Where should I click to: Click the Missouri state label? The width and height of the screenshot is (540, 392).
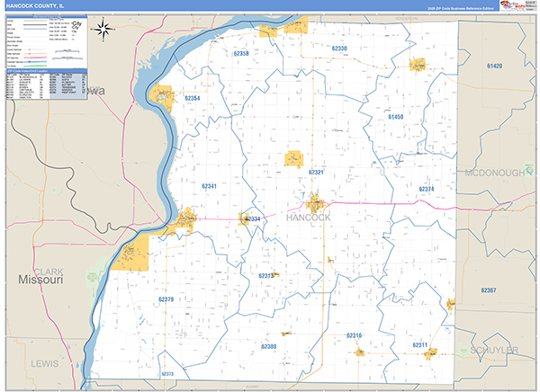point(40,280)
